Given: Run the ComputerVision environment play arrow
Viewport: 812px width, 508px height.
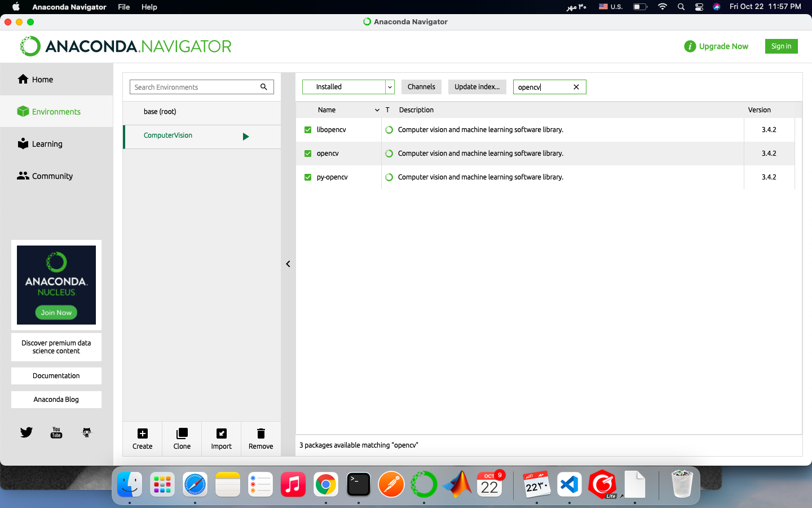Looking at the screenshot, I should click(x=246, y=137).
